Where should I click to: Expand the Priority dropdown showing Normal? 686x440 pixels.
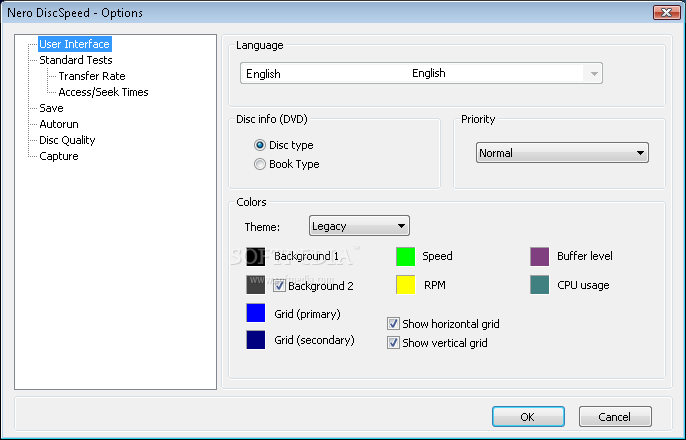click(562, 153)
